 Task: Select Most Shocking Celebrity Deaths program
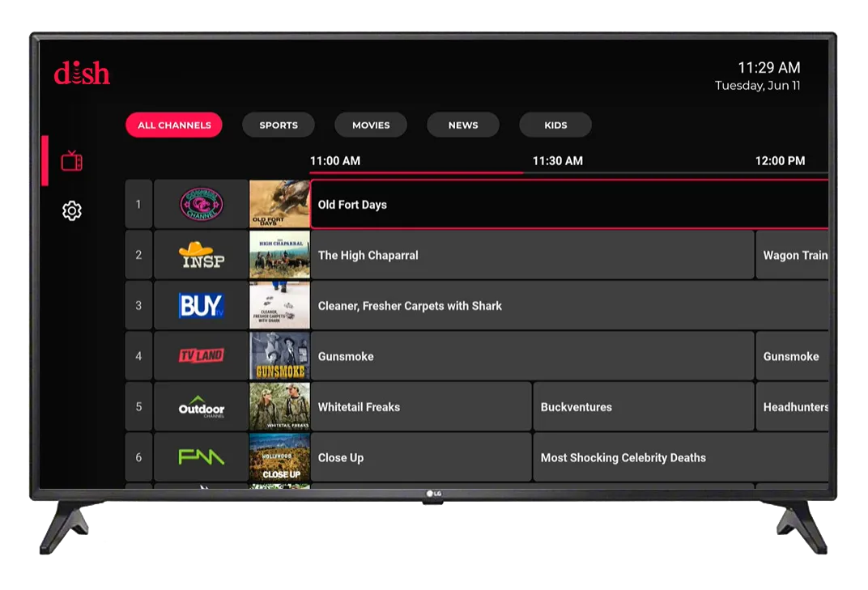(x=681, y=457)
